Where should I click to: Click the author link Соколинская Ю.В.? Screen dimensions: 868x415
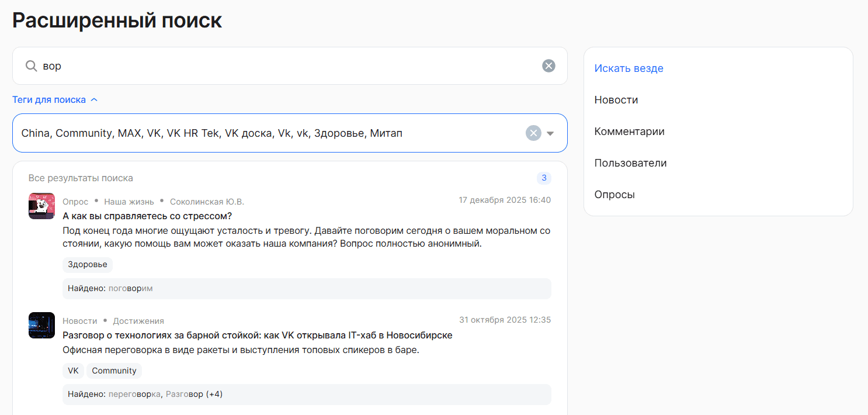[207, 201]
